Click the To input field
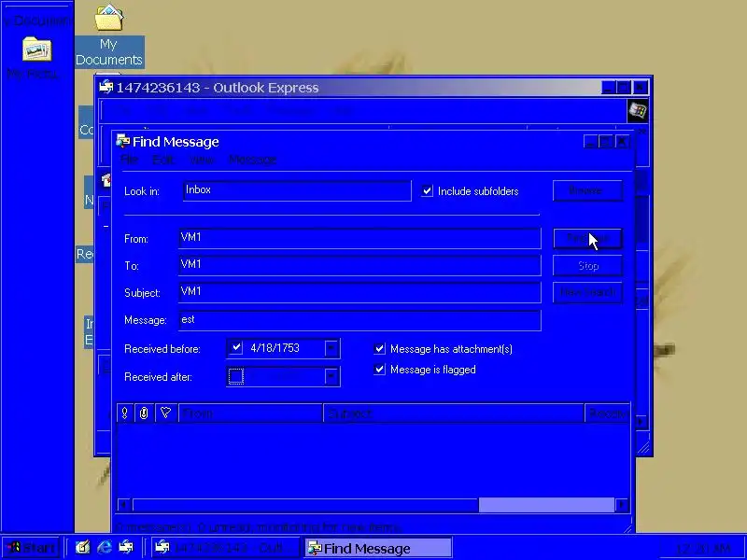This screenshot has width=747, height=560. 359,265
